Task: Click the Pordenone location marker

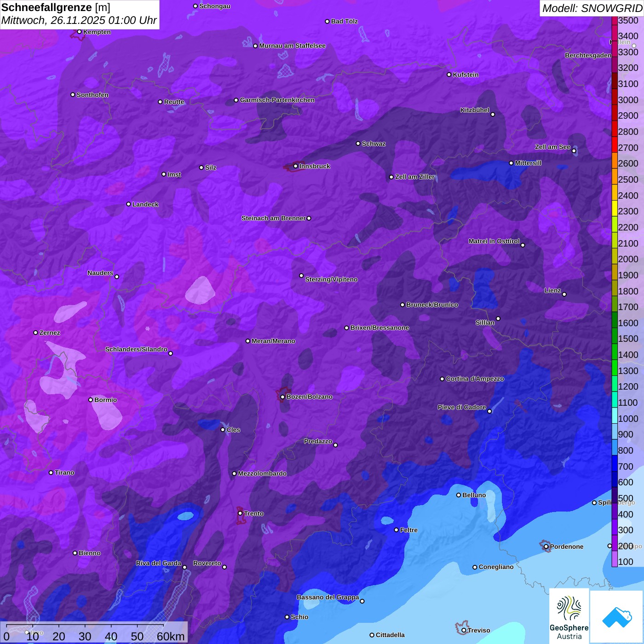Action: point(546,546)
